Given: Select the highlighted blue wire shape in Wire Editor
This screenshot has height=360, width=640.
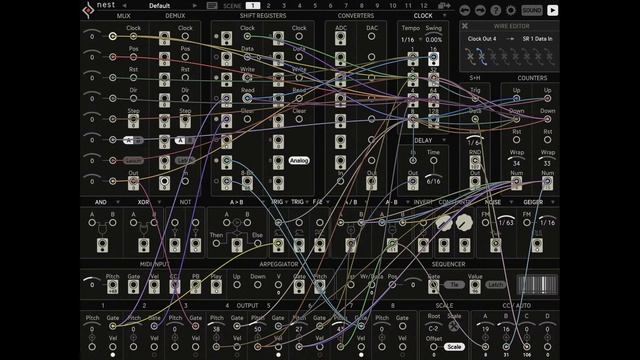Looking at the screenshot, I should 482,57.
